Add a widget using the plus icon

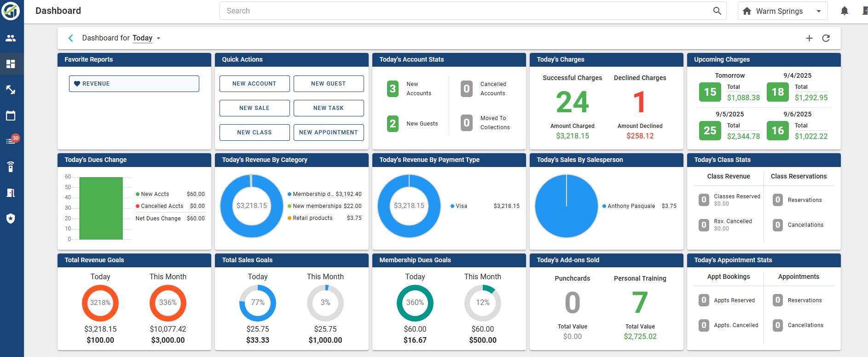click(809, 38)
